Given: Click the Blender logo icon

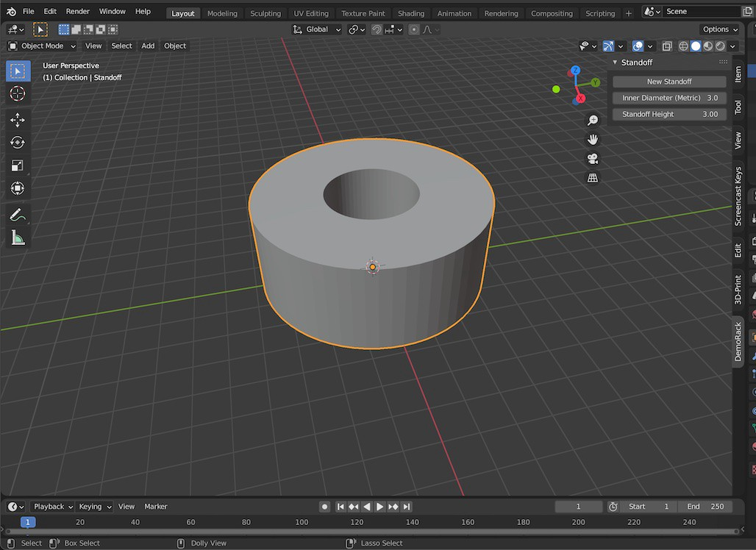Looking at the screenshot, I should point(11,11).
